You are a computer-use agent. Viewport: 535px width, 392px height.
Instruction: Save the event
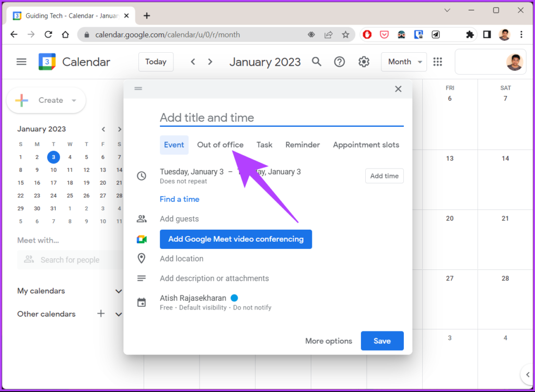coord(382,341)
